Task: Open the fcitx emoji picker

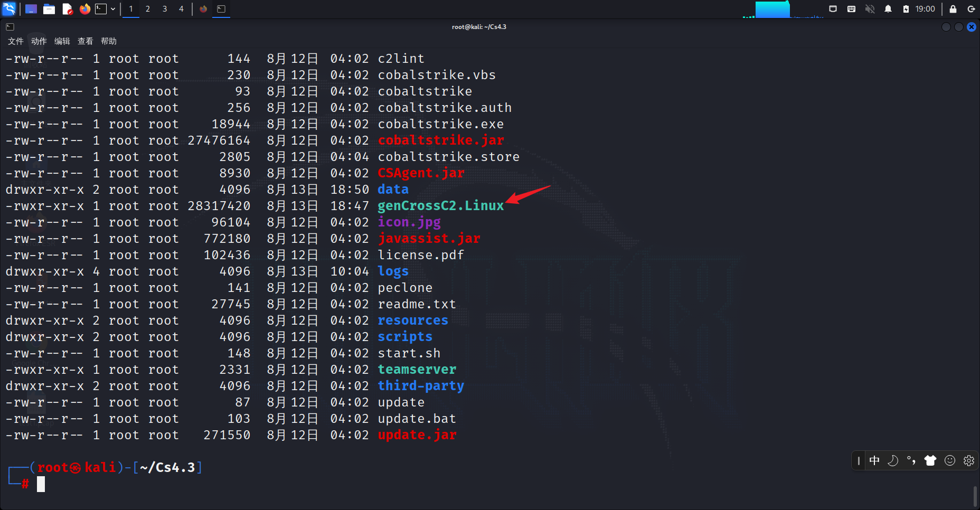Action: click(x=950, y=460)
